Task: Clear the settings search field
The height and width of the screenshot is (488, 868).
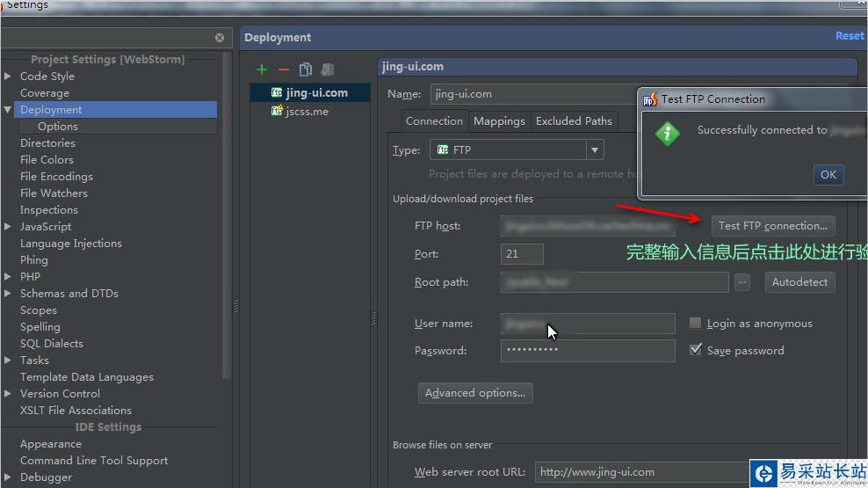Action: click(220, 38)
